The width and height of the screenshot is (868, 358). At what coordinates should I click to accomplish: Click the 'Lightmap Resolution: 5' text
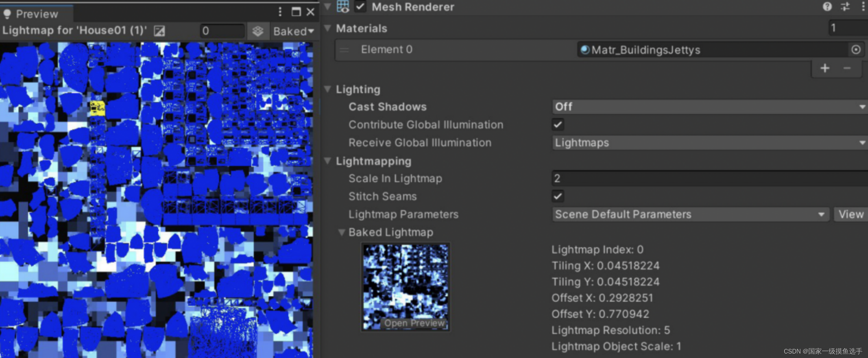pos(611,330)
